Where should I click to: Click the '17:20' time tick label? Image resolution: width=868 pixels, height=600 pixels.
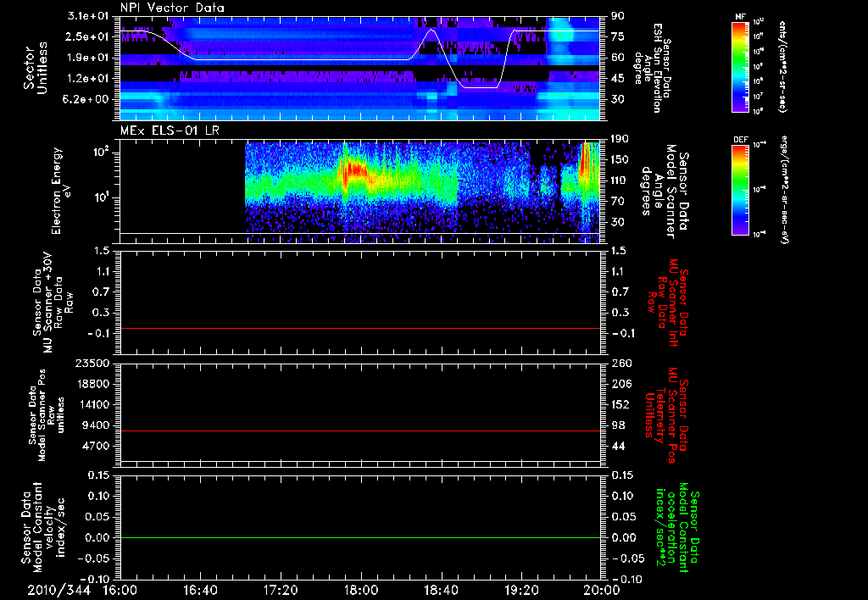281,590
